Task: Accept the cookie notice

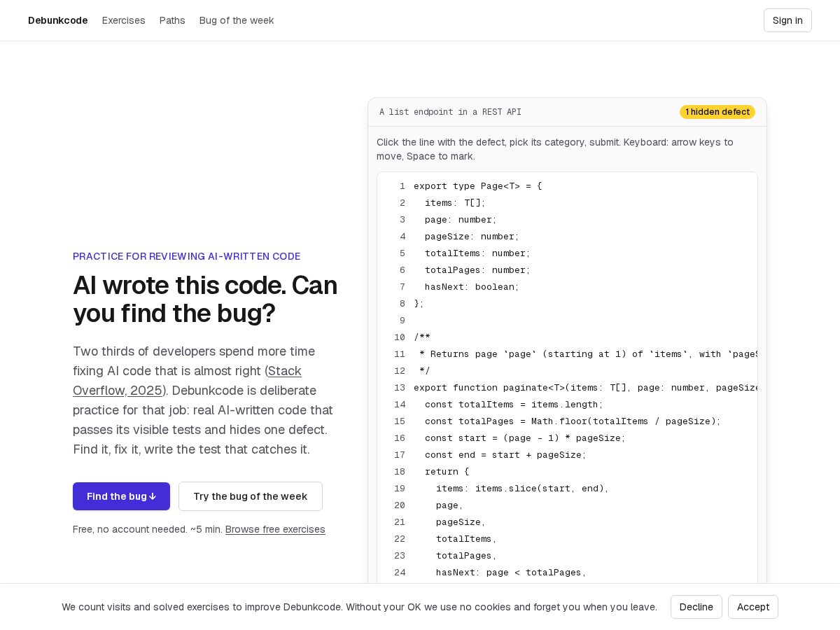Action: coord(753,607)
